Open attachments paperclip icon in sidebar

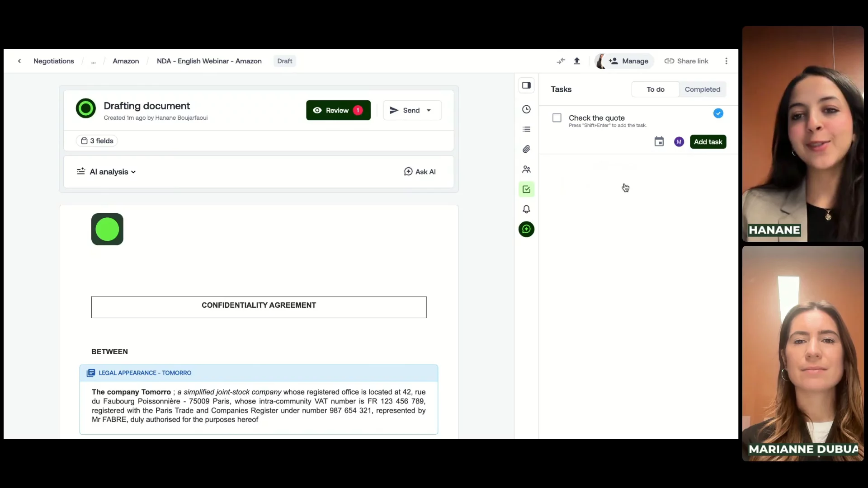[x=526, y=149]
